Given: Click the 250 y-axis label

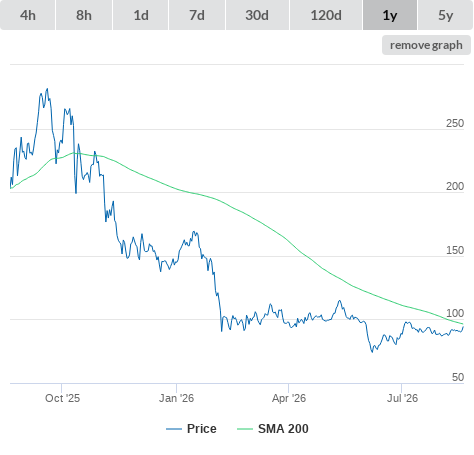Looking at the screenshot, I should [x=455, y=123].
